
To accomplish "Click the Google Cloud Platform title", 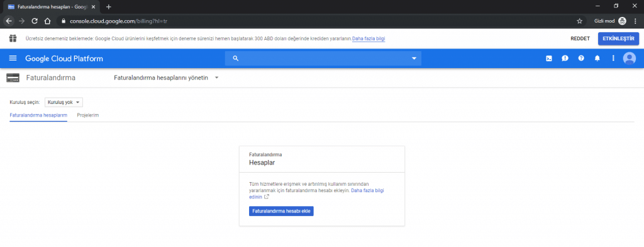I will (x=64, y=59).
